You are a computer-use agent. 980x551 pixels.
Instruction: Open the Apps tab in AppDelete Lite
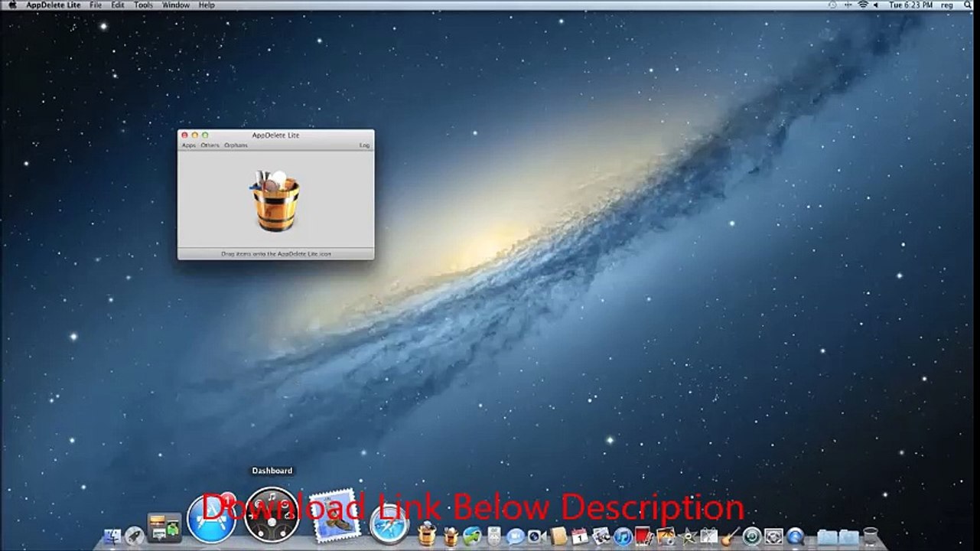pos(188,145)
